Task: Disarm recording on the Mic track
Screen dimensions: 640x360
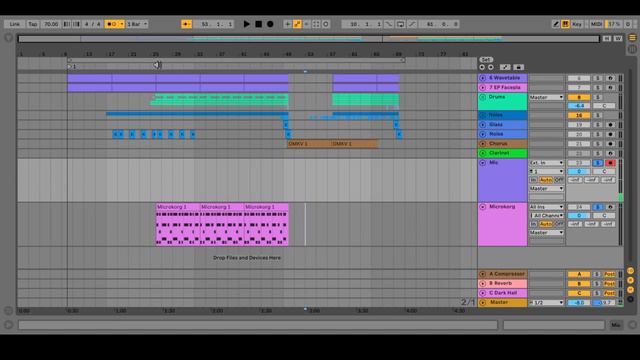Action: (610, 163)
